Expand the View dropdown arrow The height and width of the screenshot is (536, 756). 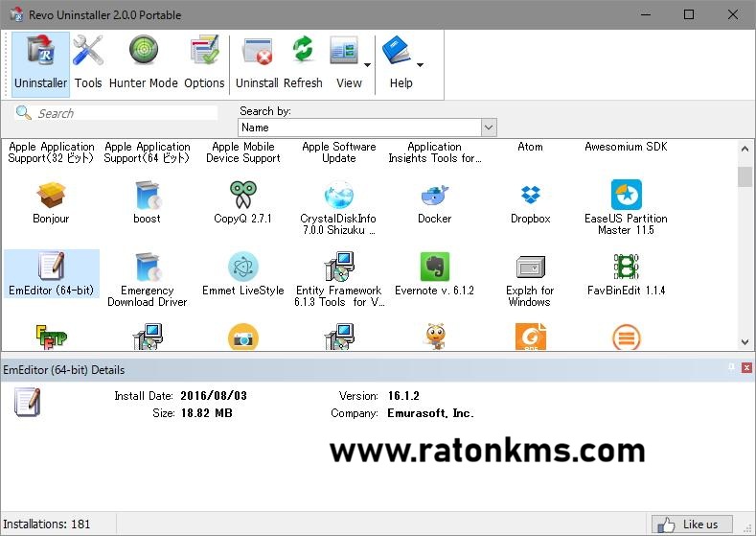tap(367, 64)
